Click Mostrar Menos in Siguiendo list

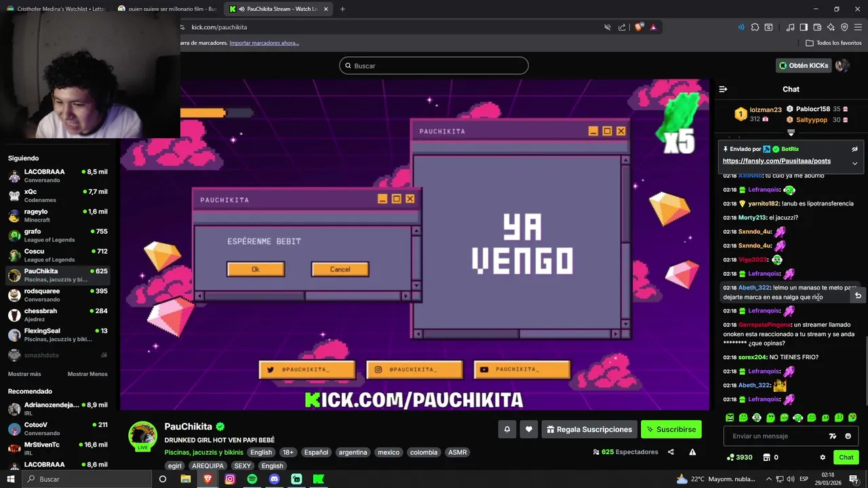[x=87, y=374]
